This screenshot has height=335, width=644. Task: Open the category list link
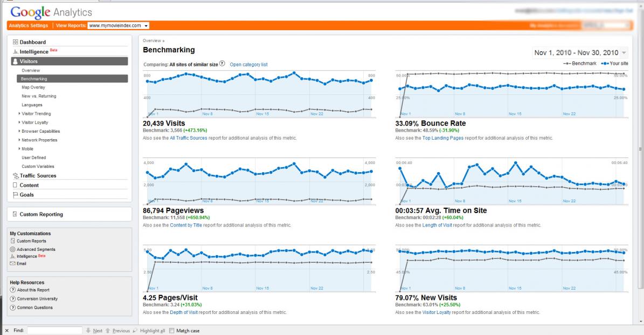coord(248,65)
